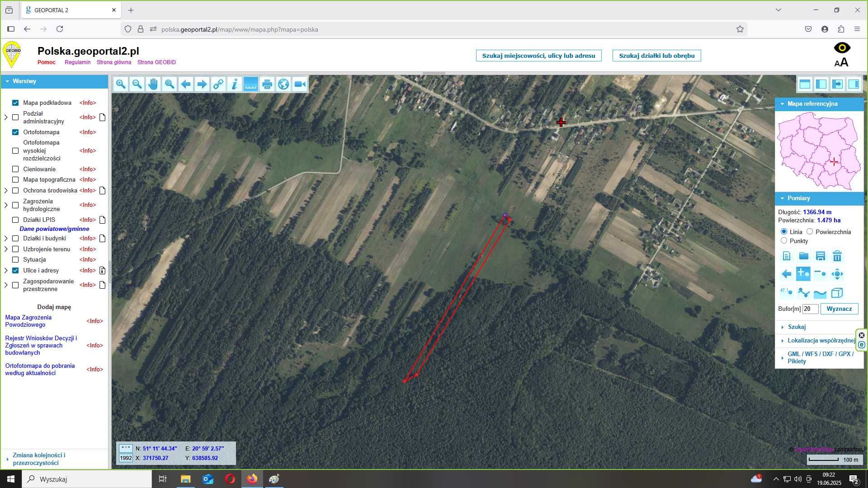Expand Ochrona środowiska layer group

tap(6, 191)
